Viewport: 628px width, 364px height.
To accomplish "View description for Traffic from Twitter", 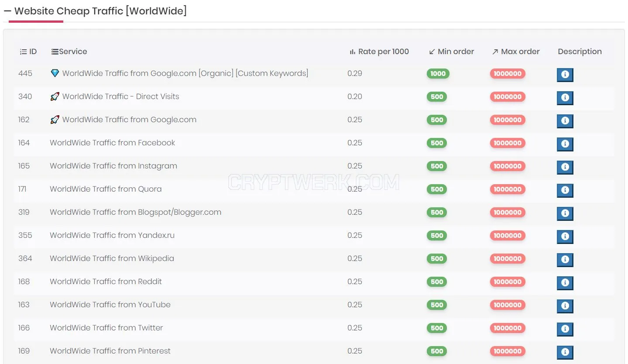I will click(x=565, y=329).
